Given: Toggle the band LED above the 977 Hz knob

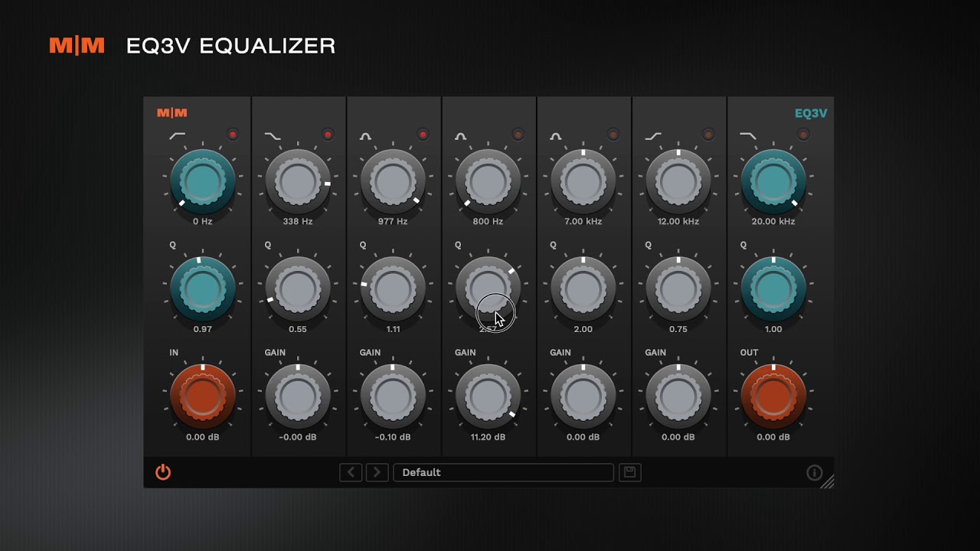Looking at the screenshot, I should coord(423,135).
